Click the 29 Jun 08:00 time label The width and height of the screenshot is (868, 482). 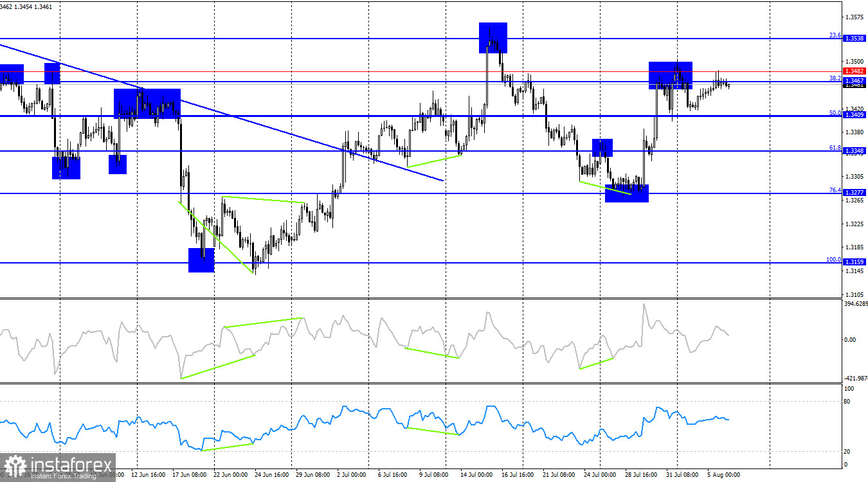313,475
